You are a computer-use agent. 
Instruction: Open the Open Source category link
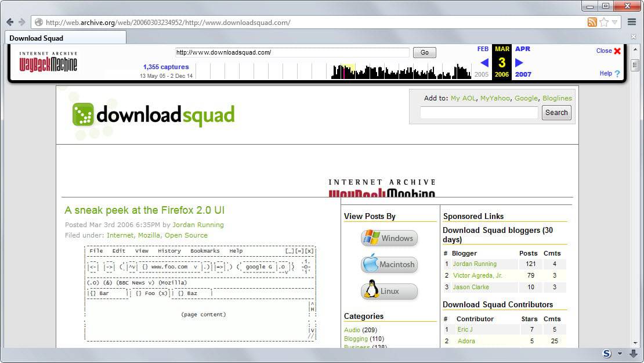point(186,235)
